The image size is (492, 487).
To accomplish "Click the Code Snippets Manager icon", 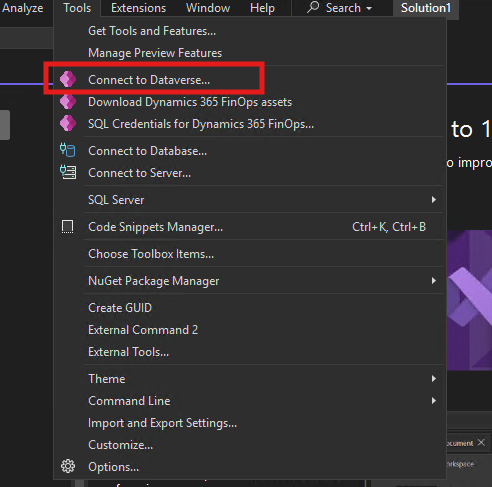I will point(68,227).
